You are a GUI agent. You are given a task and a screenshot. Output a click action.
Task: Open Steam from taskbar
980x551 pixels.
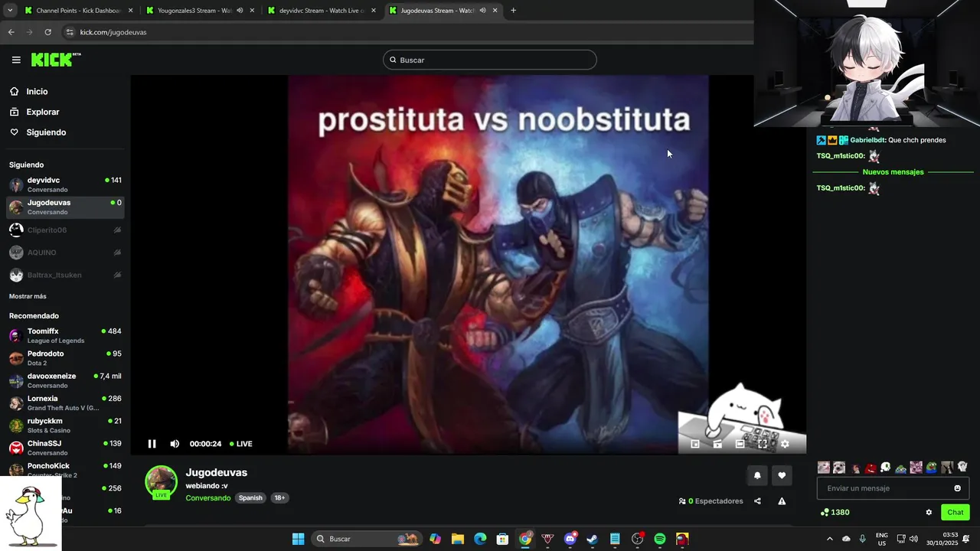point(592,539)
